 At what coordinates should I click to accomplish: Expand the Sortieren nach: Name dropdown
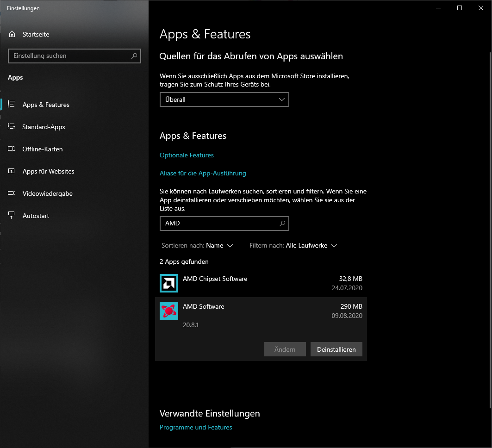point(197,246)
